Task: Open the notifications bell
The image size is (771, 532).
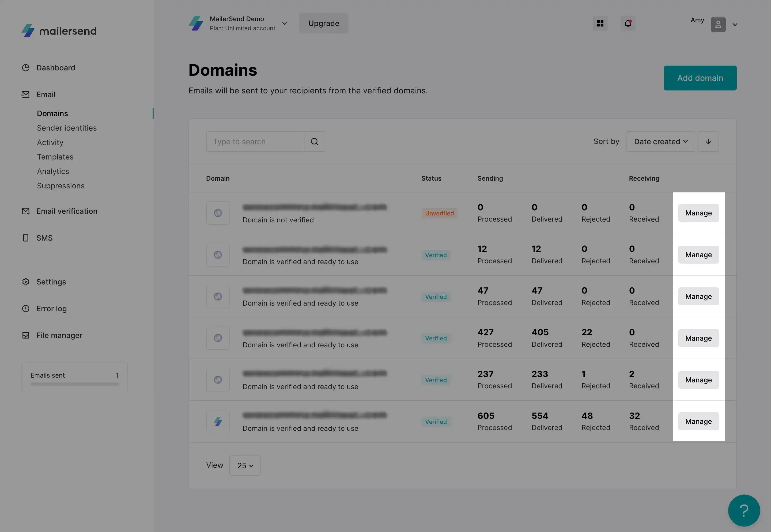Action: tap(628, 23)
